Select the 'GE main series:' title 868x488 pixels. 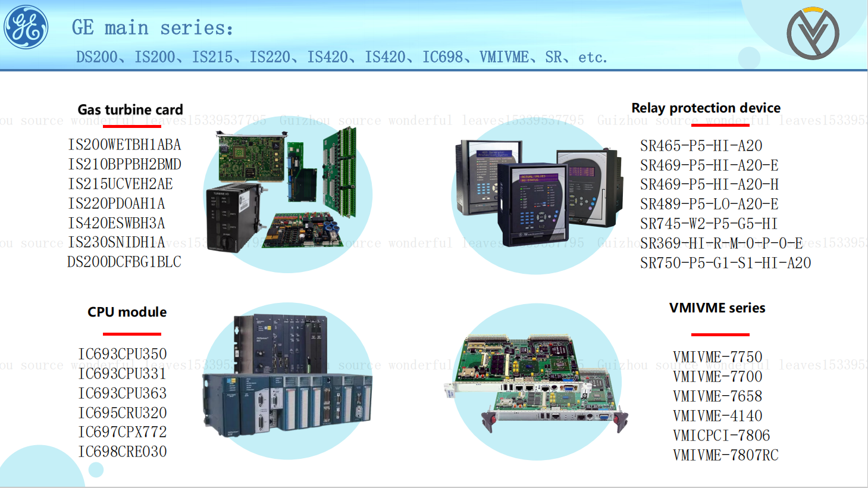point(152,28)
